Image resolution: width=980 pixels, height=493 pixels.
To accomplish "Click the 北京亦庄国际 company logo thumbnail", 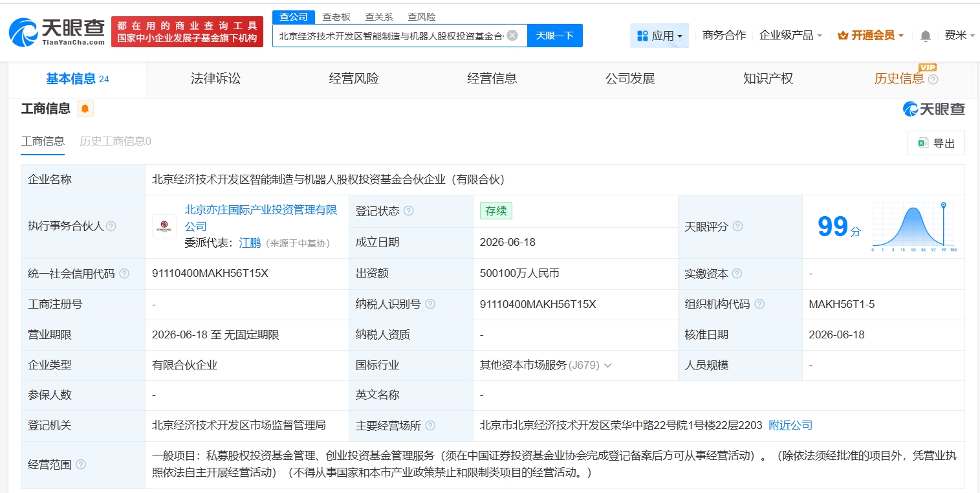I will pyautogui.click(x=164, y=226).
